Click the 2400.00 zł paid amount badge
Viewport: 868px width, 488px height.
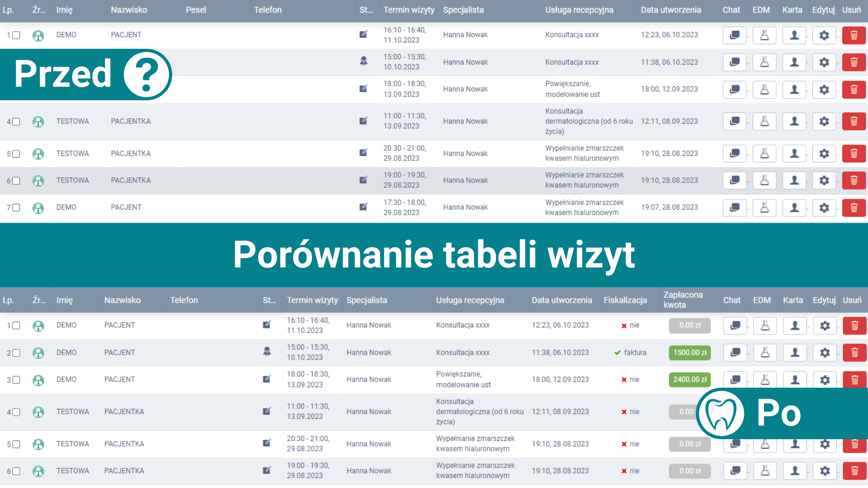(690, 380)
